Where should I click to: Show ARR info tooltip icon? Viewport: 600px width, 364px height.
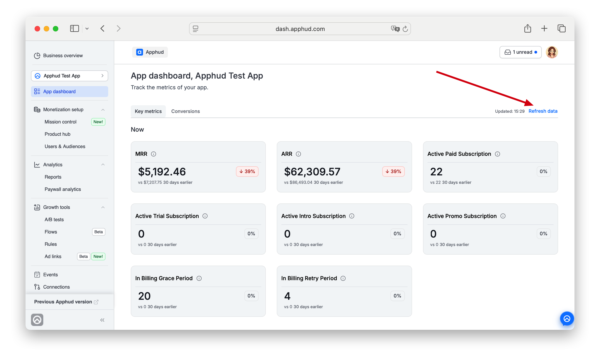(x=298, y=154)
